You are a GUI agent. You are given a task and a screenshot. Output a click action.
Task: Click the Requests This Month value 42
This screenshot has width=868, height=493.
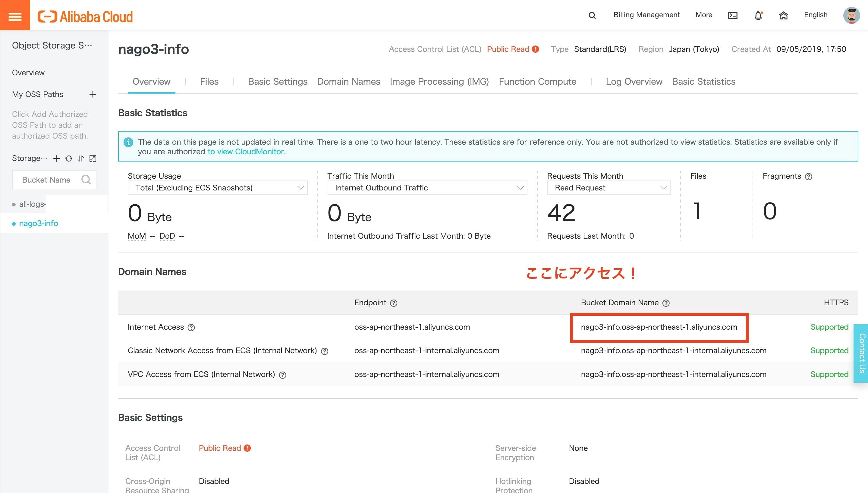[x=561, y=213]
